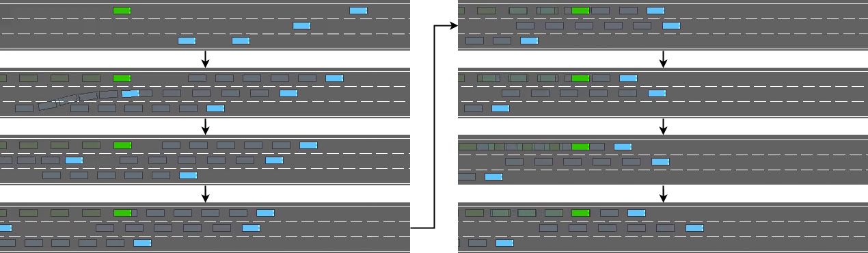Select the green car in the third left frame

(122, 146)
